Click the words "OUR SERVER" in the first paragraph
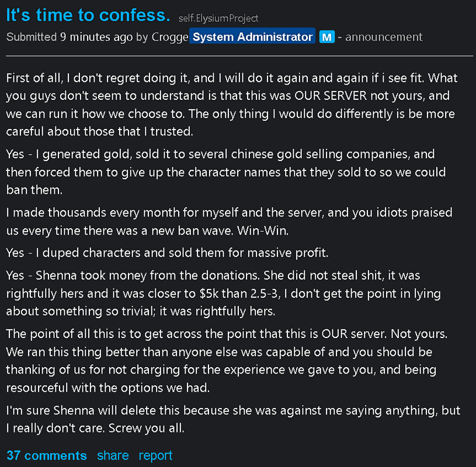 pos(331,96)
